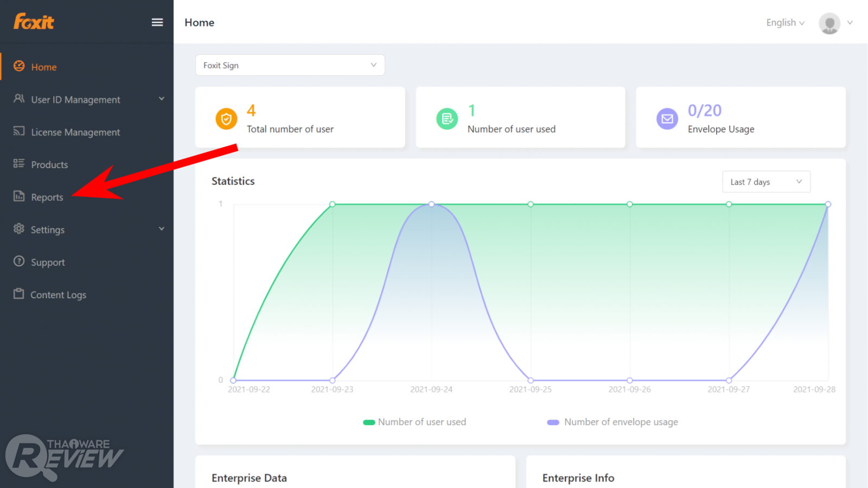868x488 pixels.
Task: Click the green user used icon
Action: [x=447, y=119]
